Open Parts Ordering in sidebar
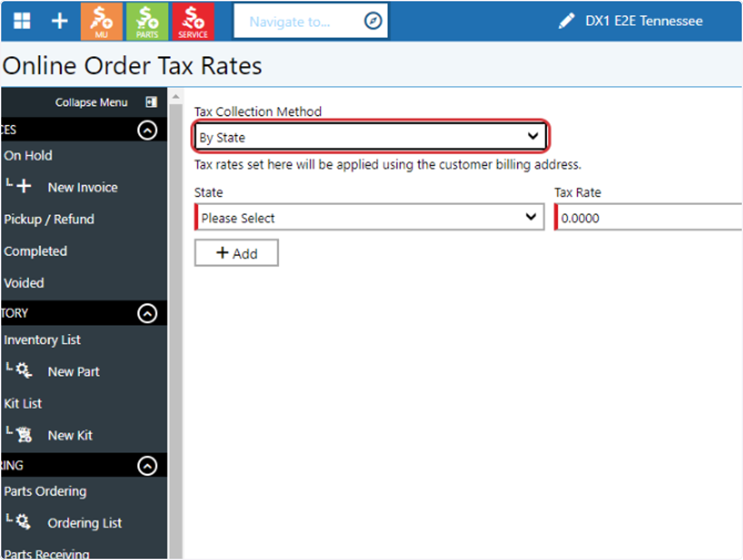Viewport: 743px width, 560px height. [x=45, y=492]
